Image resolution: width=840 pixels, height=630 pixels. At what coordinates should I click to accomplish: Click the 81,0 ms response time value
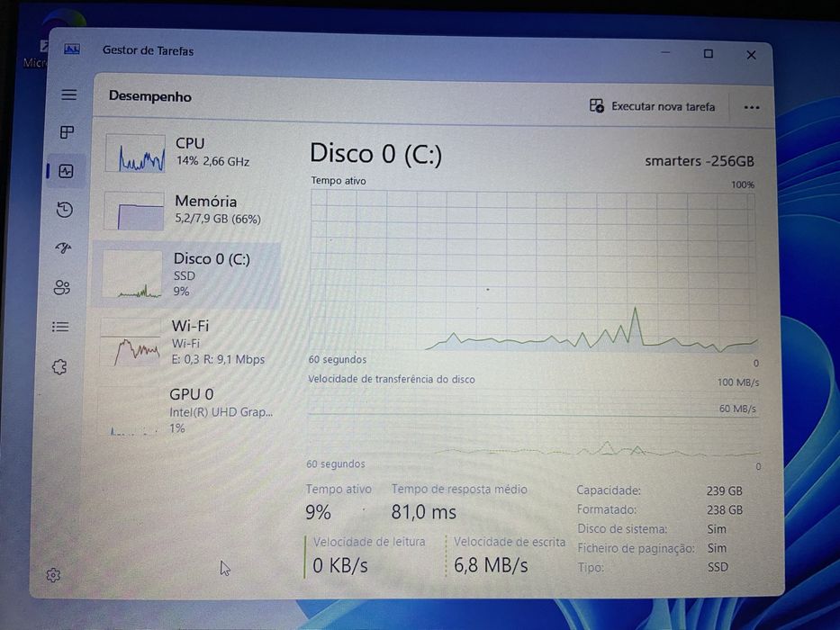(x=424, y=512)
